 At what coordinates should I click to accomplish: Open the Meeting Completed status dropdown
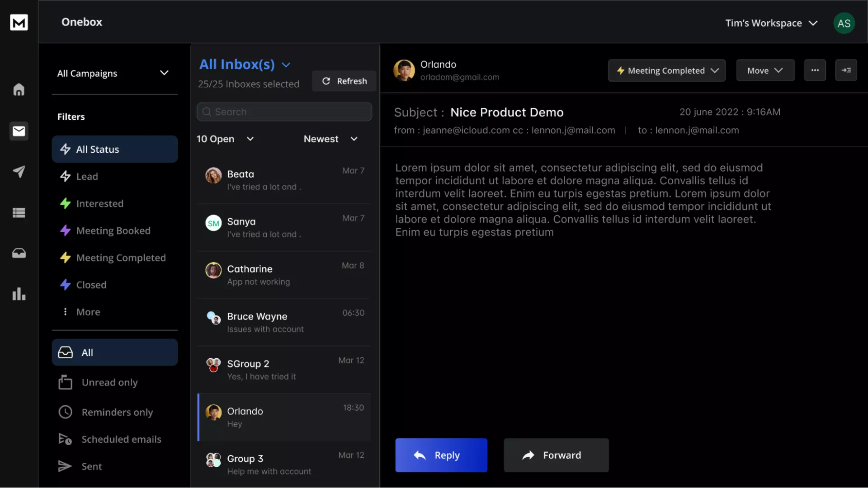point(666,70)
